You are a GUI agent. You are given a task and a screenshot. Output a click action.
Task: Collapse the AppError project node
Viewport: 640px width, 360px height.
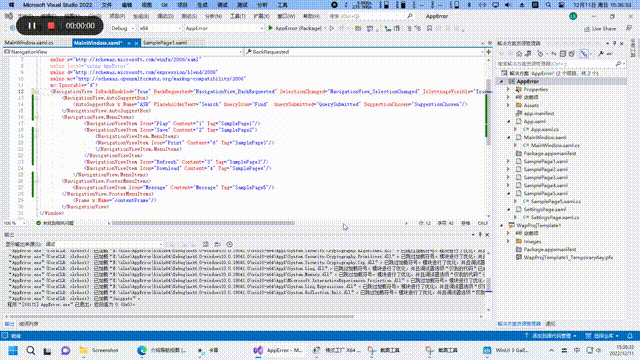(x=502, y=81)
